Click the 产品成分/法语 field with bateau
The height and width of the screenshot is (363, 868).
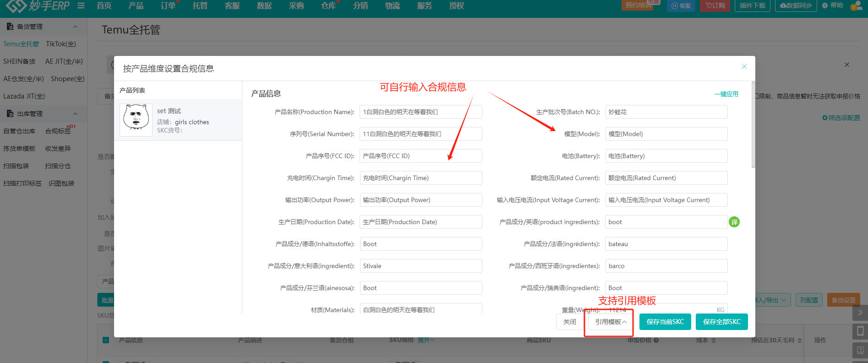pyautogui.click(x=666, y=244)
